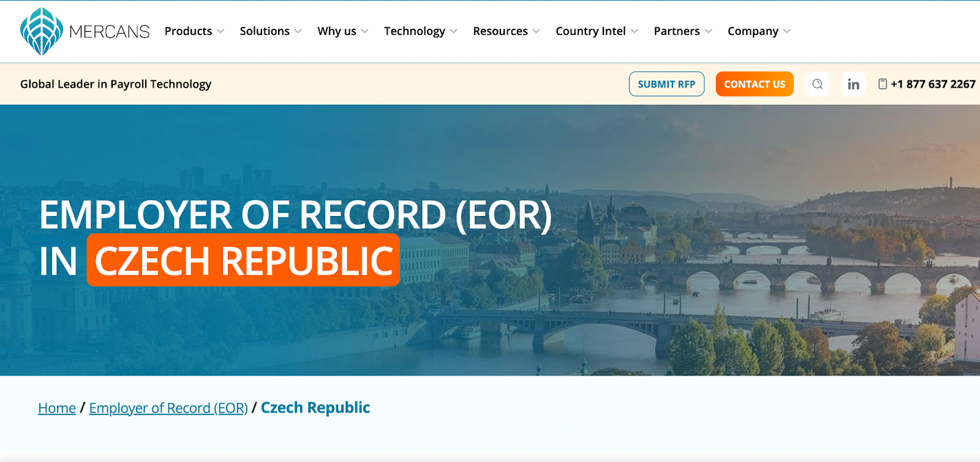Viewport: 980px width, 462px height.
Task: Click the Global Leader in Payroll Technology tagline
Action: [x=116, y=84]
